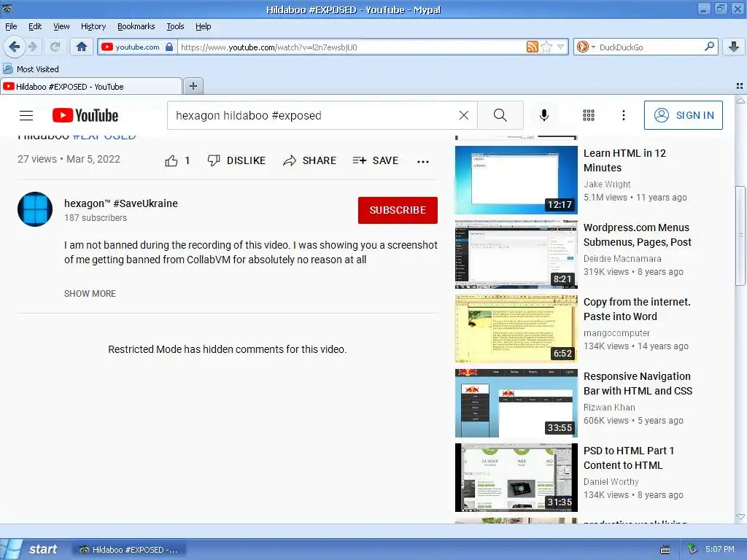Open the address bar history dropdown arrow
Image resolution: width=747 pixels, height=560 pixels.
click(561, 47)
